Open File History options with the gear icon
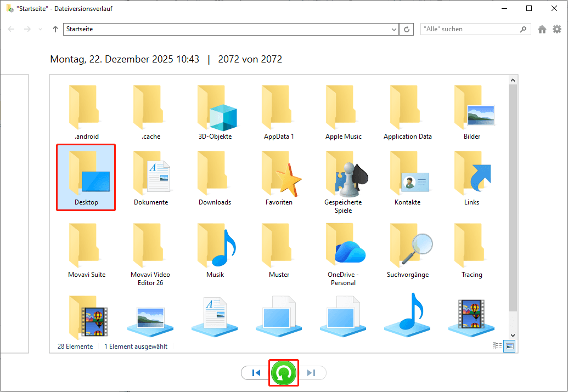568x392 pixels. [557, 29]
